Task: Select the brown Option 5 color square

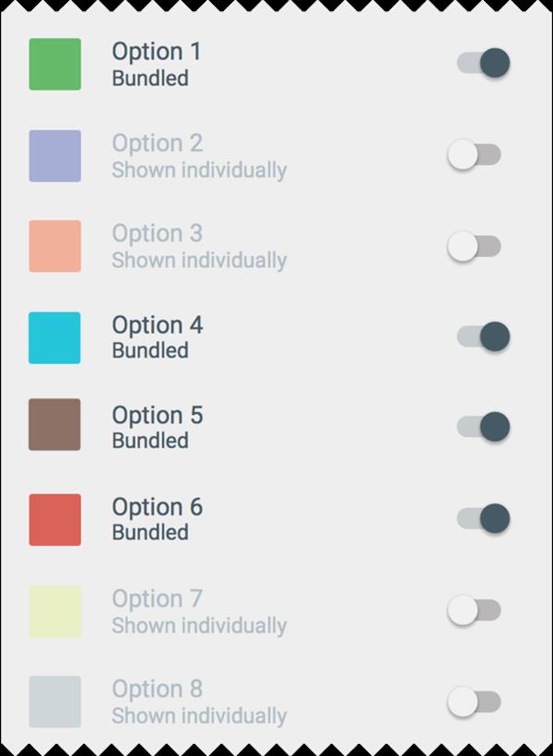Action: click(55, 425)
